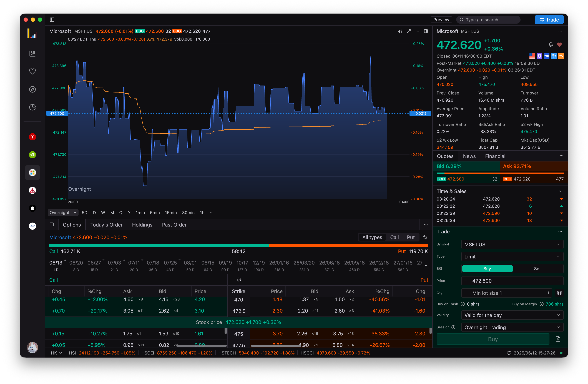Image resolution: width=588 pixels, height=384 pixels.
Task: Refresh quotes using the refresh icon bottom right
Action: [x=509, y=353]
